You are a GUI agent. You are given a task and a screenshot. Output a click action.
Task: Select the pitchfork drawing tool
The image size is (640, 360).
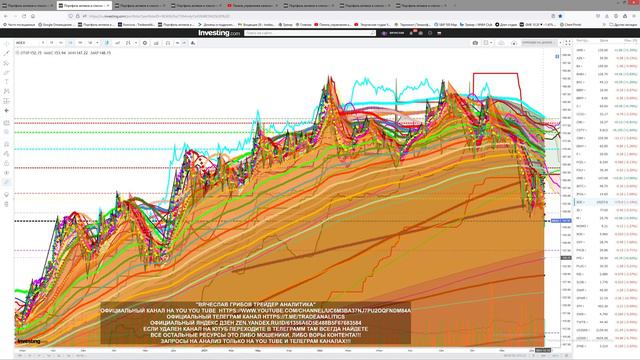point(7,63)
